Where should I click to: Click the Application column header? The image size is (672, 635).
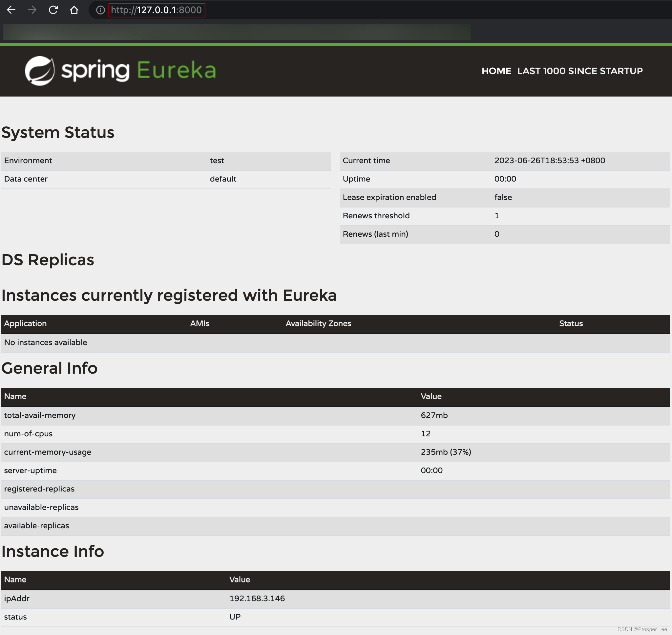point(25,323)
